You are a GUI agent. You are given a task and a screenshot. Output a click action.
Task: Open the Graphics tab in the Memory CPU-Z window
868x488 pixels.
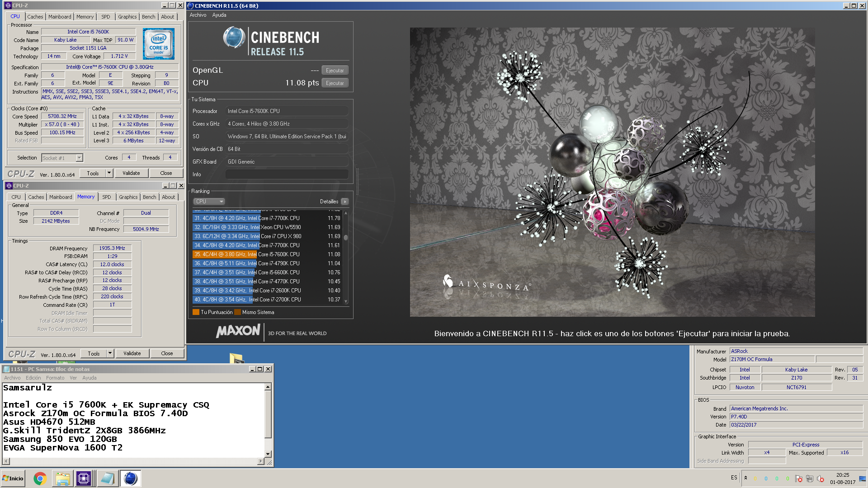(x=128, y=197)
